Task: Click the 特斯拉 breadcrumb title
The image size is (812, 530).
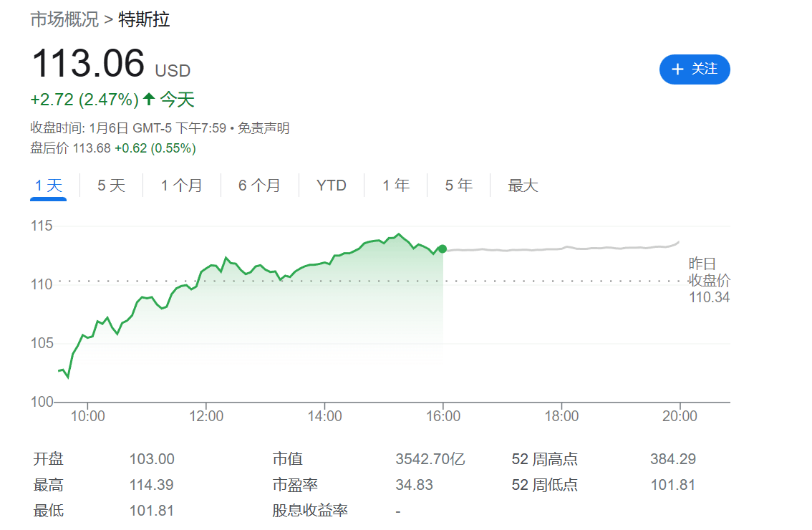Action: (x=144, y=19)
